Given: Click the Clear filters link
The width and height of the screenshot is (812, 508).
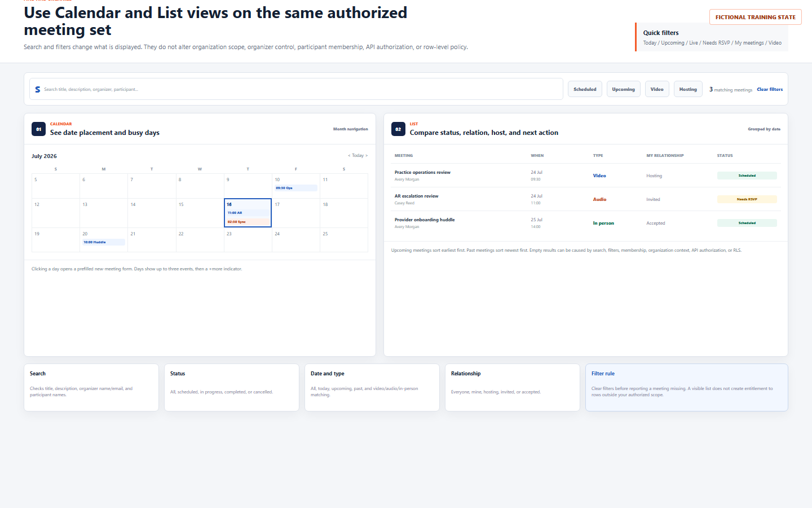Looking at the screenshot, I should coord(770,89).
